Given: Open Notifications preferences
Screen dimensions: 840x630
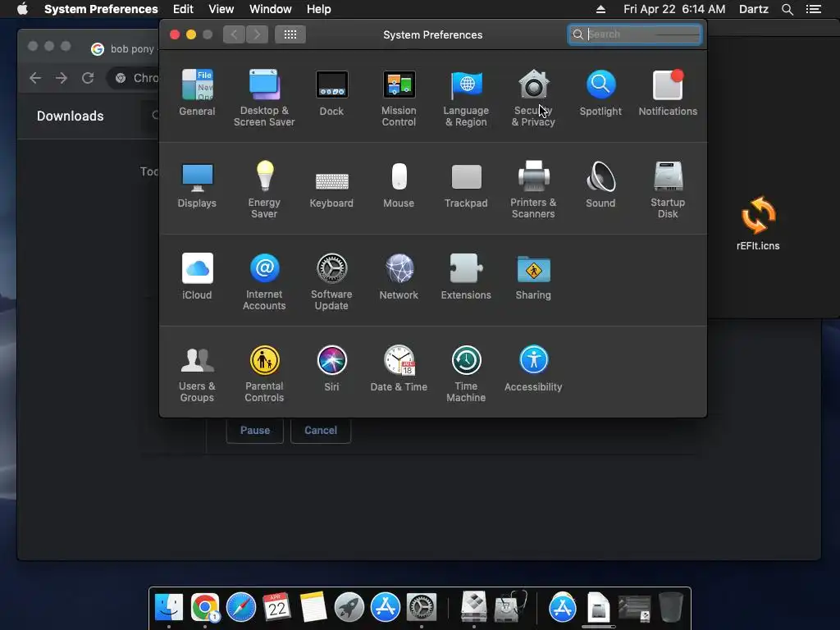Looking at the screenshot, I should (668, 94).
